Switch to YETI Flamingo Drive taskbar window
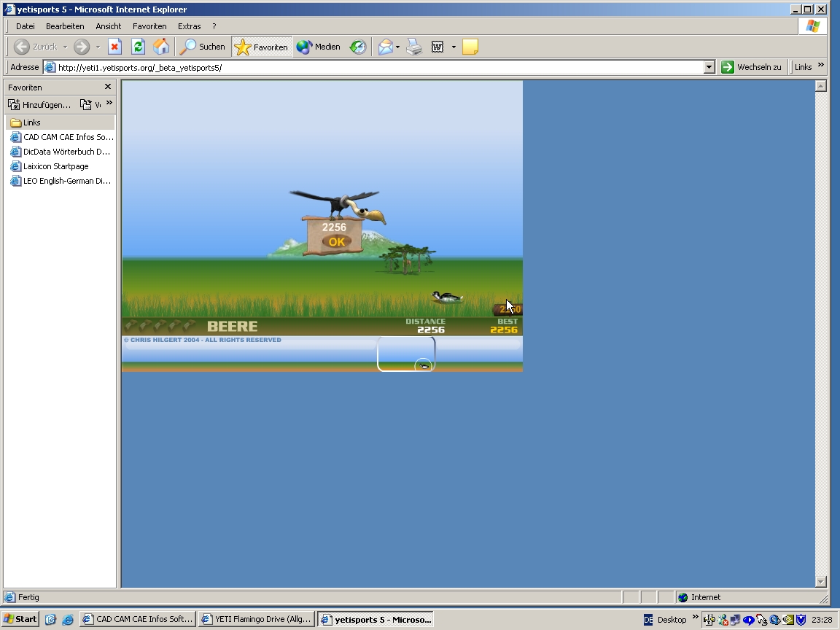The height and width of the screenshot is (630, 840). click(257, 619)
